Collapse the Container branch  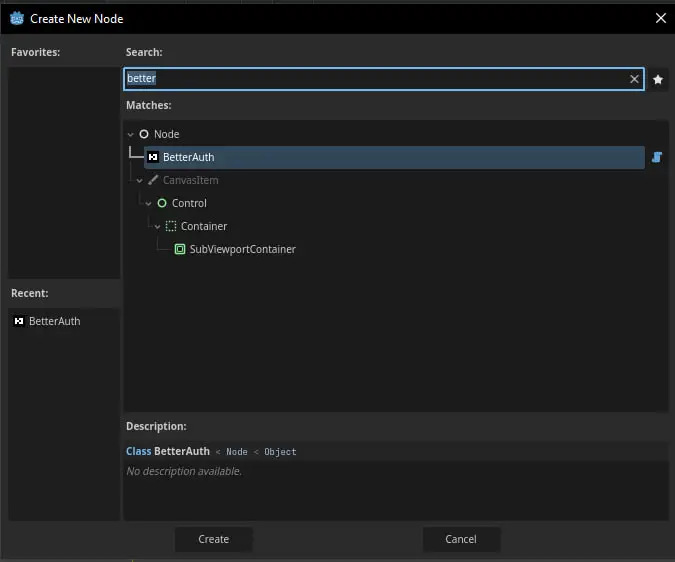[158, 226]
